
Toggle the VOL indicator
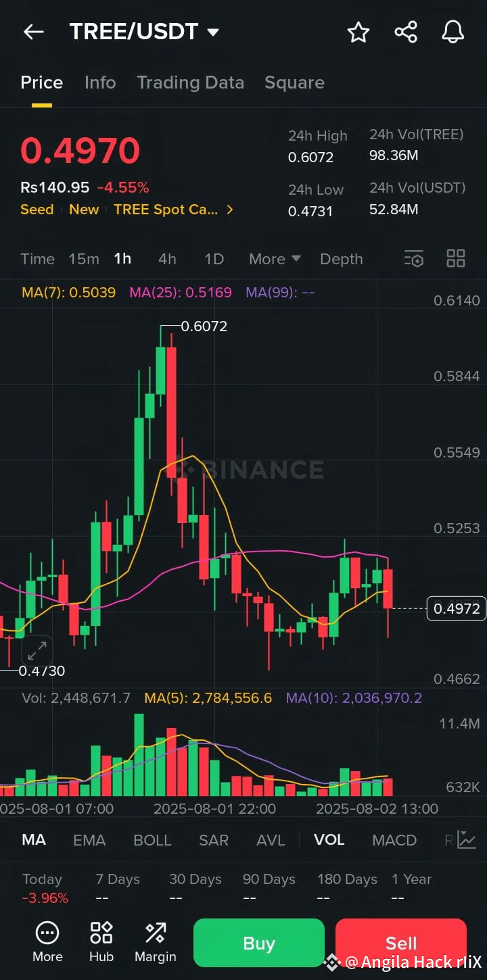[329, 839]
